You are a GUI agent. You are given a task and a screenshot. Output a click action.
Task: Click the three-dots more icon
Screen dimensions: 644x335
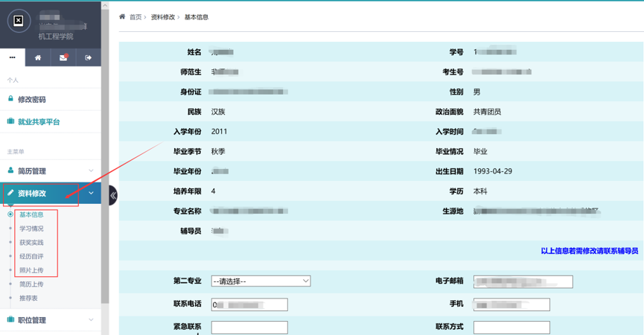pyautogui.click(x=13, y=57)
